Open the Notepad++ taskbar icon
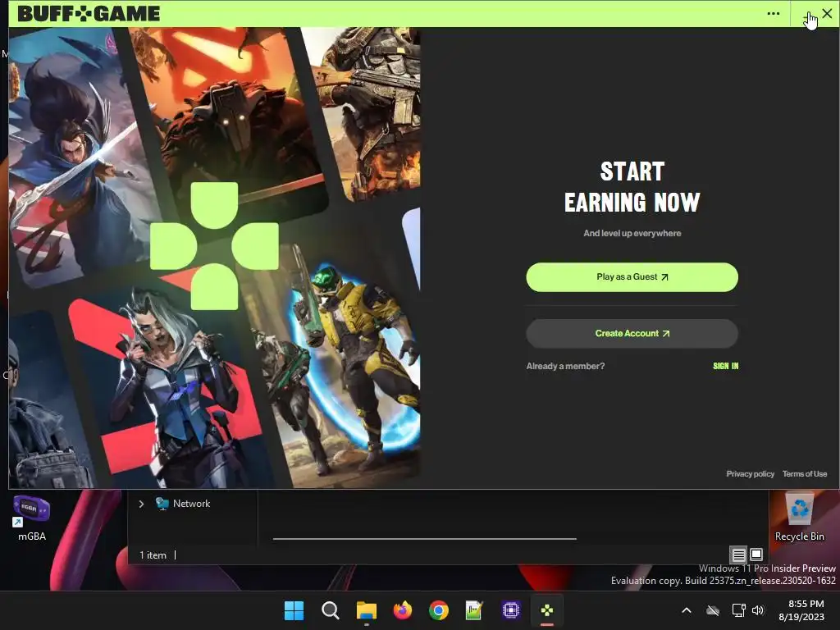840x630 pixels. [474, 610]
